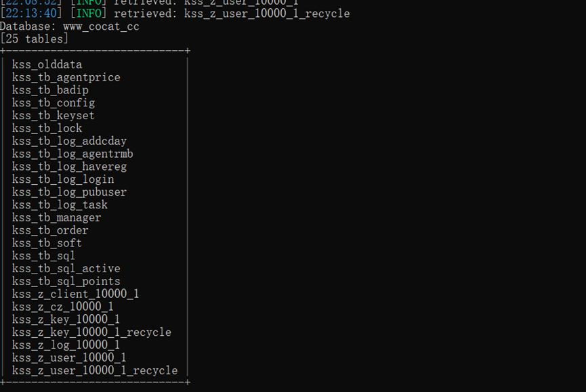The image size is (586, 392).
Task: Click the 22:13:40 timestamp
Action: coord(31,14)
